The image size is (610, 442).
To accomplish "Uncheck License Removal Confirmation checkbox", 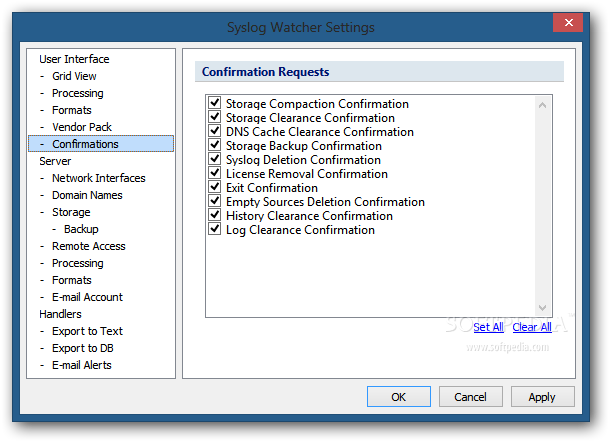I will coord(214,173).
